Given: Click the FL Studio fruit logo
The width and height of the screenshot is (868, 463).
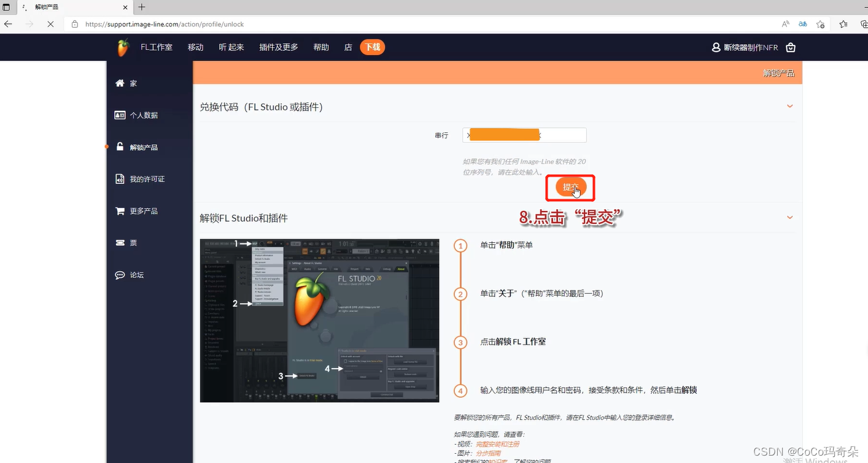Looking at the screenshot, I should coord(123,47).
